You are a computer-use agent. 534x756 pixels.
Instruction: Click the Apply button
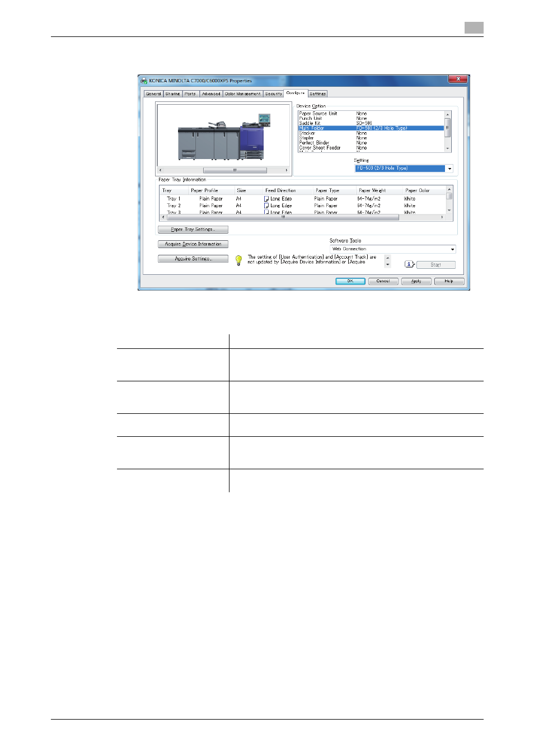click(416, 281)
